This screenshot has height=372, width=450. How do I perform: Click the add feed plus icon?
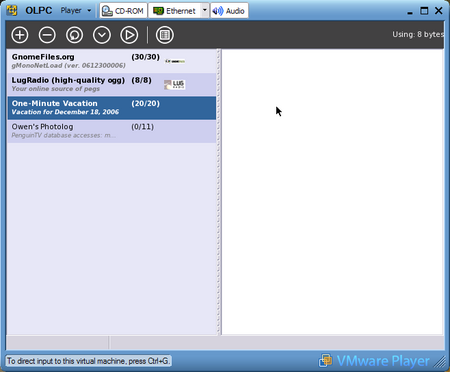pos(20,35)
